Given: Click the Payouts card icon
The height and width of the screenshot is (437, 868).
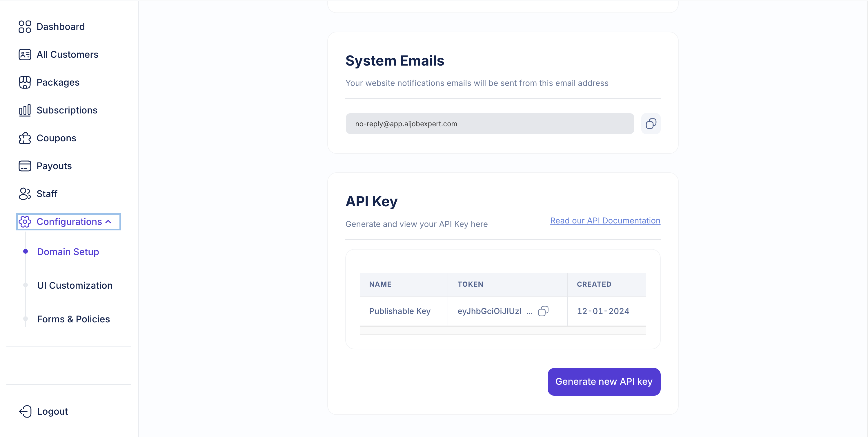Looking at the screenshot, I should (25, 166).
